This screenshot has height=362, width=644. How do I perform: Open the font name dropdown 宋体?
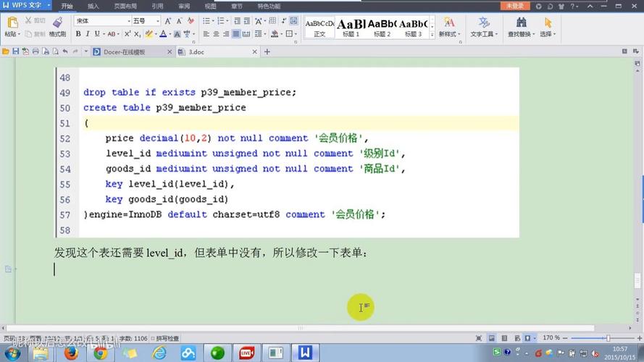tap(128, 21)
